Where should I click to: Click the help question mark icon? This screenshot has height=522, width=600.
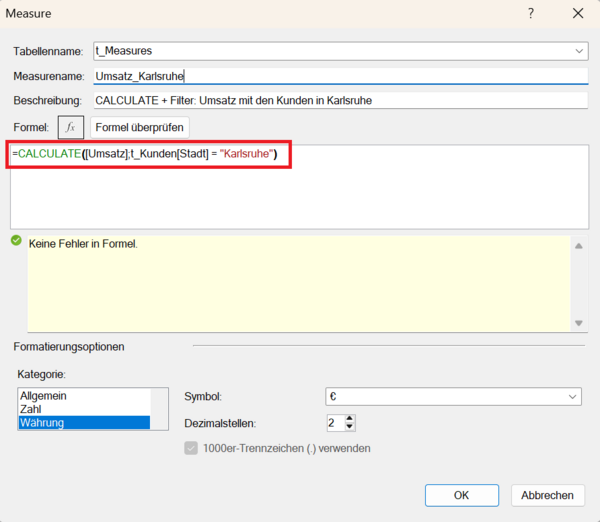pyautogui.click(x=531, y=14)
